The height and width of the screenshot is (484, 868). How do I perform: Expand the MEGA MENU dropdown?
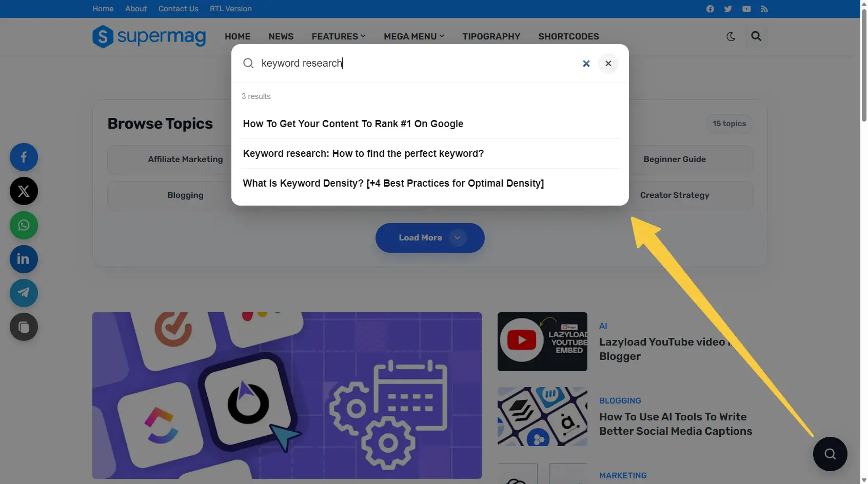(x=414, y=36)
